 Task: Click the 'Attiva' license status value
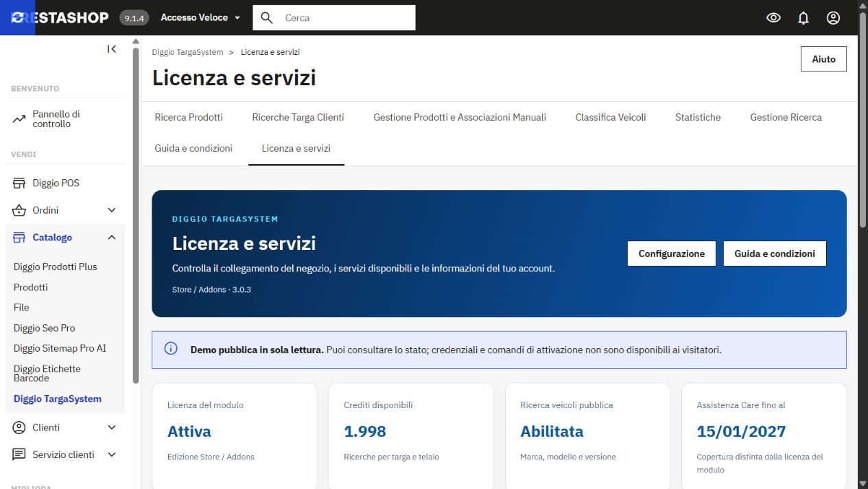point(189,431)
